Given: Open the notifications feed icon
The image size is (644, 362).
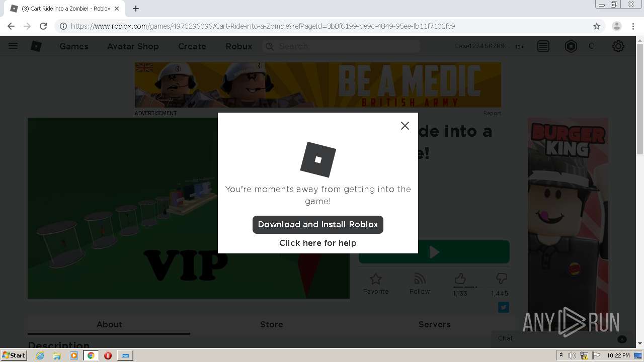Looking at the screenshot, I should coord(543,46).
